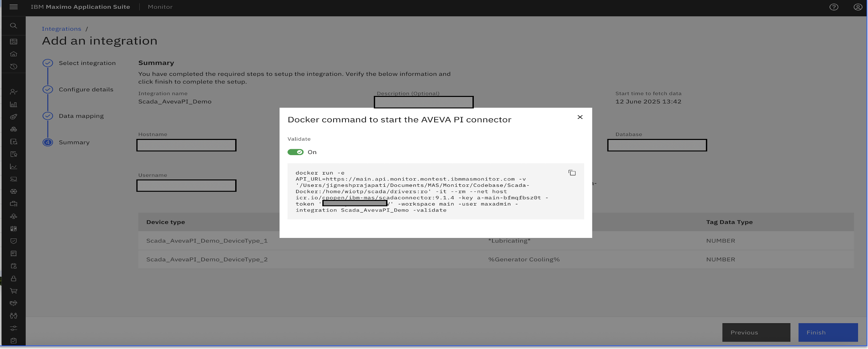Viewport: 868px width, 349px height.
Task: Toggle the Validate switch off
Action: pos(295,152)
